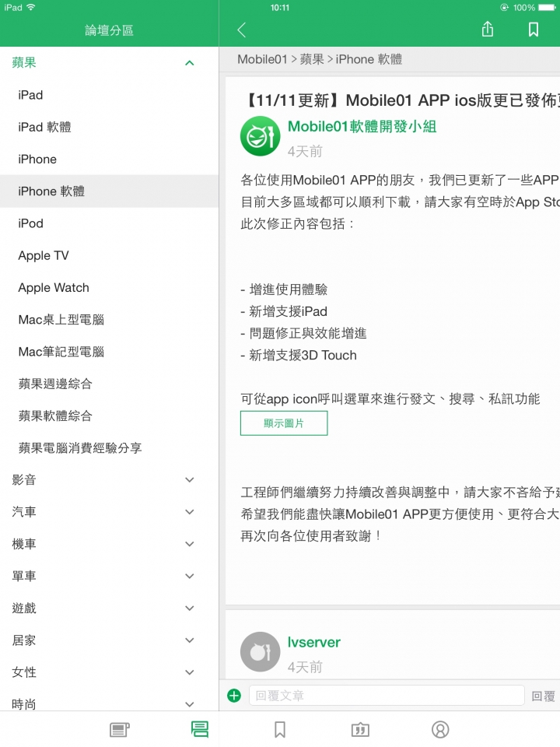The width and height of the screenshot is (560, 747).
Task: Tap the 論壇分區 header title
Action: click(x=109, y=30)
